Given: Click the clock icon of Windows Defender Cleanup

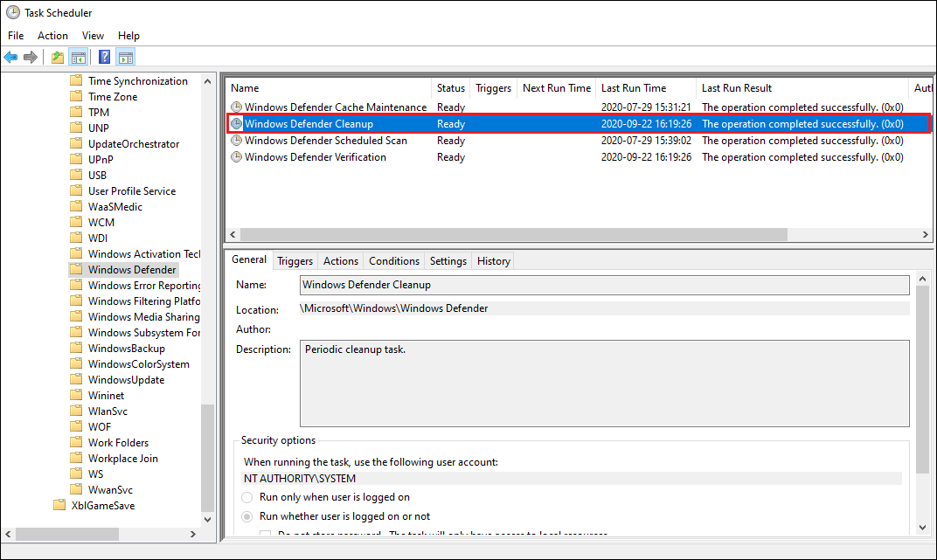Looking at the screenshot, I should click(x=237, y=123).
